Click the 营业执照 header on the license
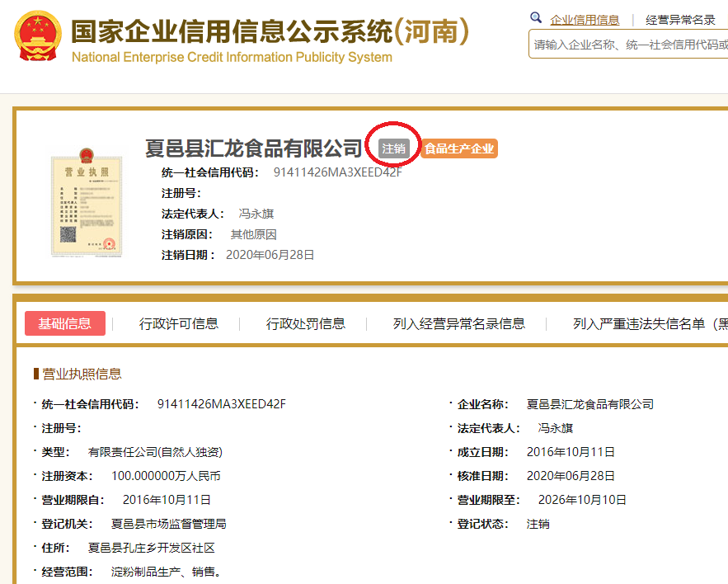The width and height of the screenshot is (728, 584). [86, 173]
